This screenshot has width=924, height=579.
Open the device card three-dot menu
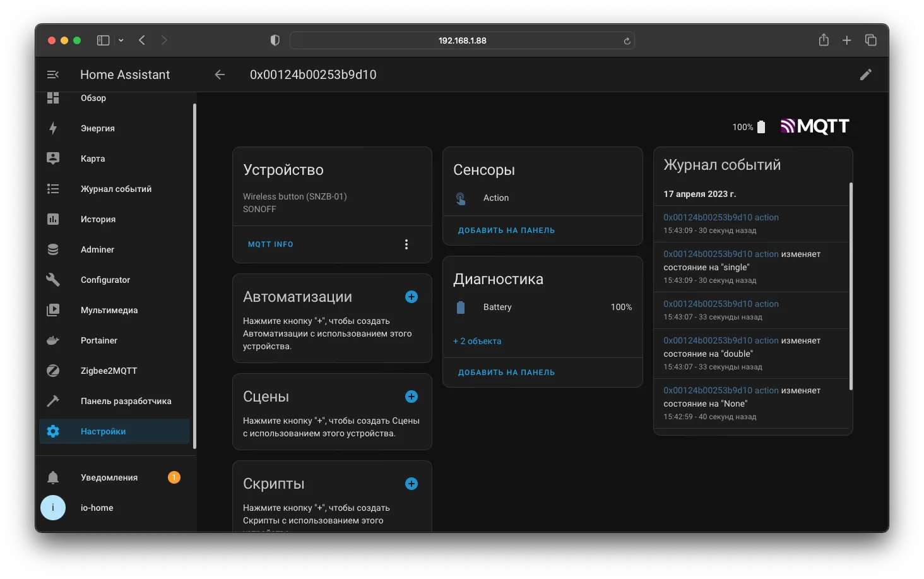tap(406, 244)
